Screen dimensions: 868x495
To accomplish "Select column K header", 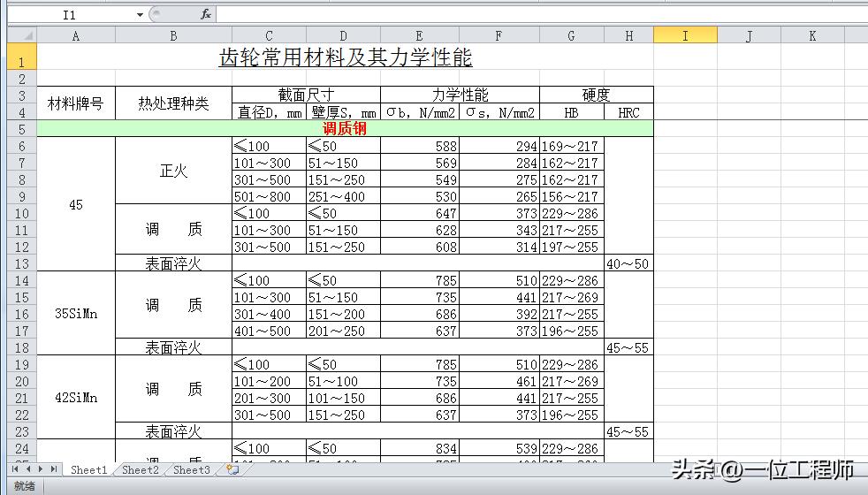I will point(812,36).
